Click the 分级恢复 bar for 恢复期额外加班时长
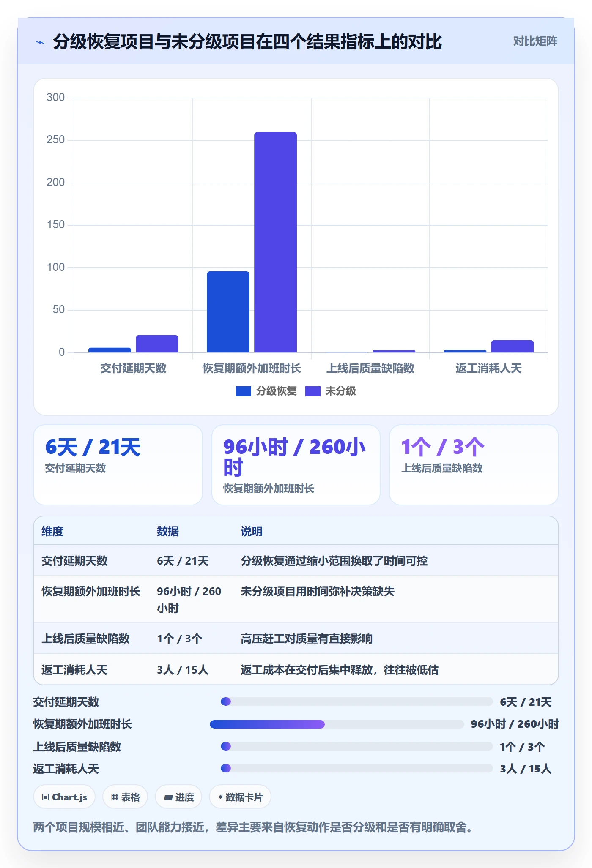Viewport: 592px width, 868px height. [228, 312]
